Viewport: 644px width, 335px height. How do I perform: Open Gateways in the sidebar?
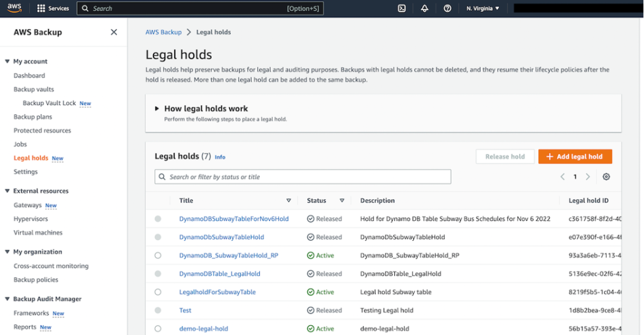pyautogui.click(x=28, y=205)
